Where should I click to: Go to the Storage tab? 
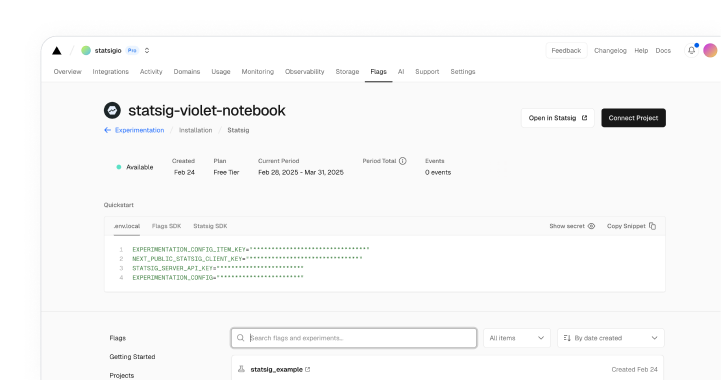click(x=347, y=72)
